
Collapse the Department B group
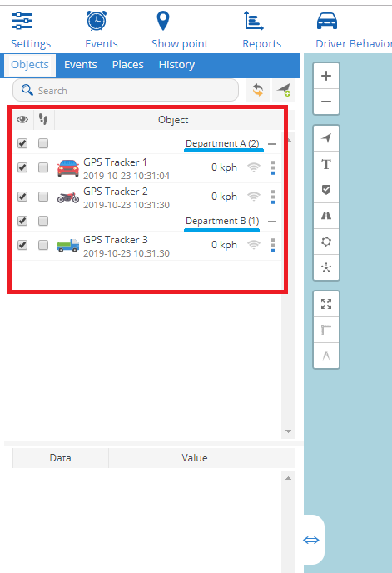tap(272, 222)
